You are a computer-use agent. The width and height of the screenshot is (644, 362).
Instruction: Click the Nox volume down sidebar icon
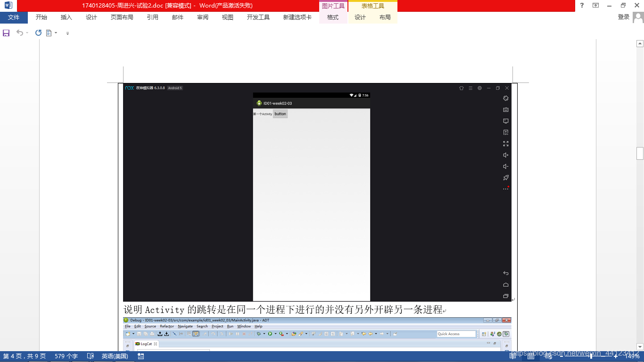tap(506, 166)
